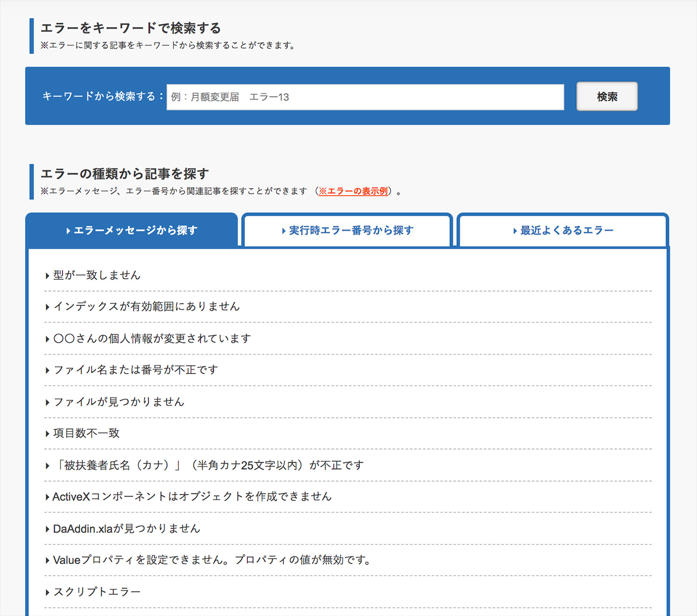Click the arrow icon beside 項目数不一致
The image size is (697, 616).
pos(47,434)
